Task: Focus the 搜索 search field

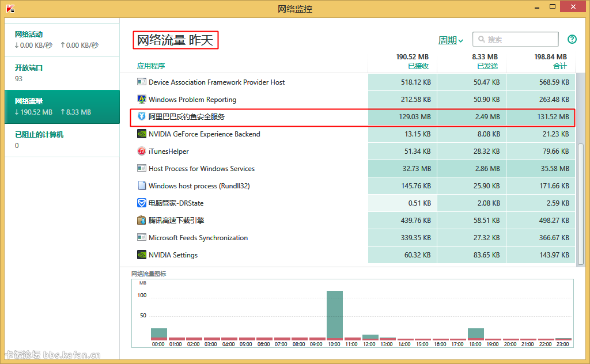Action: click(516, 39)
